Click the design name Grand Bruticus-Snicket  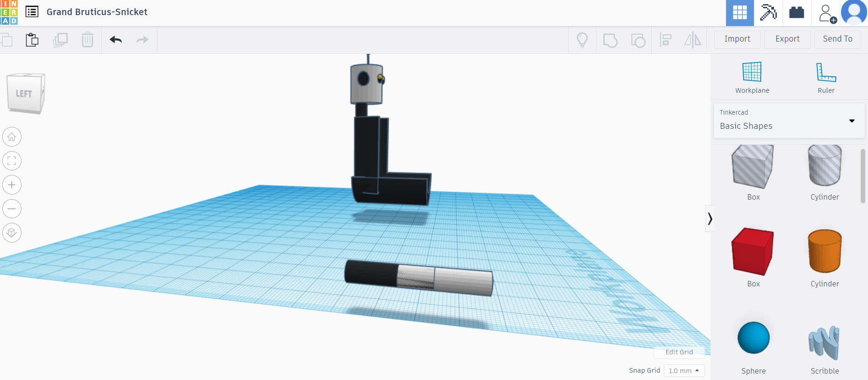point(97,12)
